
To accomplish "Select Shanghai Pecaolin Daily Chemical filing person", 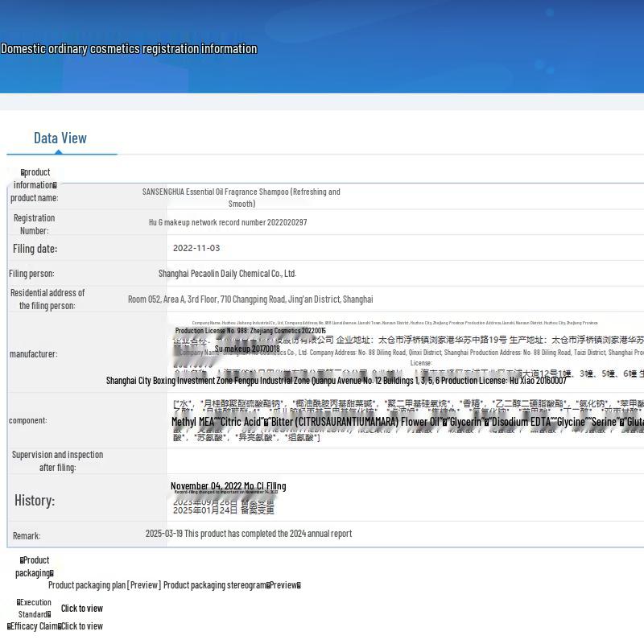I will pos(228,274).
